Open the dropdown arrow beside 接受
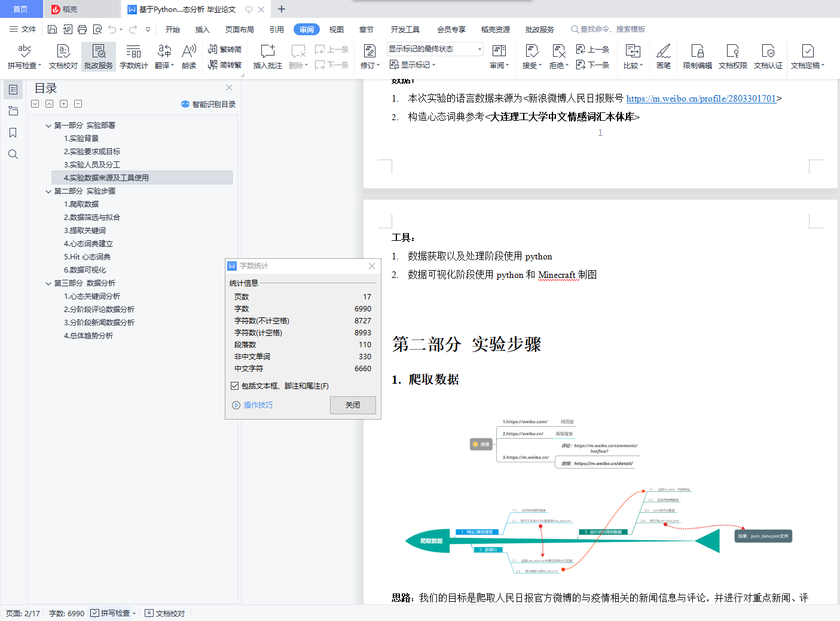 [x=540, y=66]
